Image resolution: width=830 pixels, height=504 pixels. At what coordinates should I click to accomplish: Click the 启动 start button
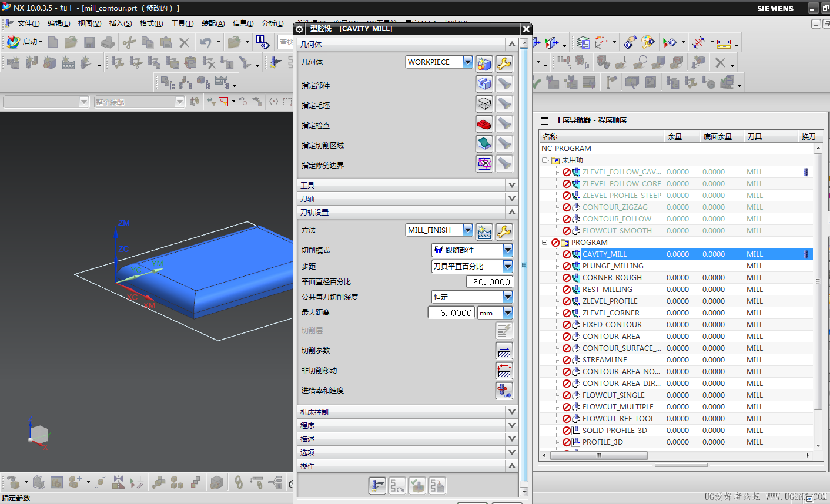click(x=25, y=42)
